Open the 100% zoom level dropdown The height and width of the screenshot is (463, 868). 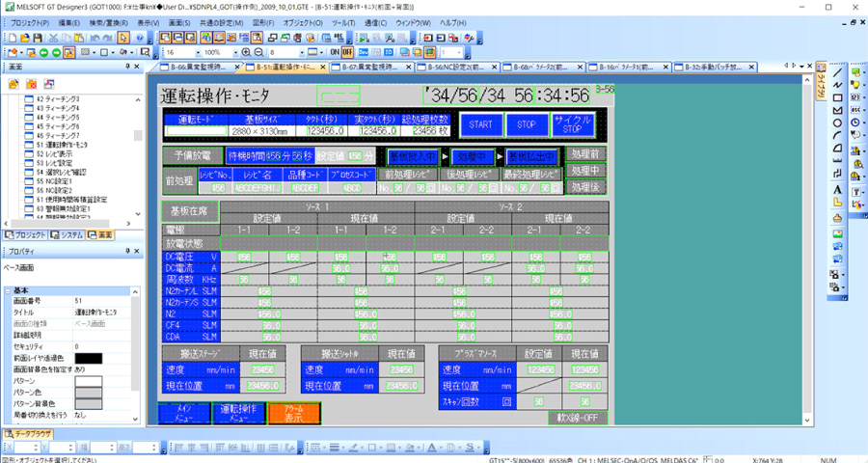[x=235, y=53]
